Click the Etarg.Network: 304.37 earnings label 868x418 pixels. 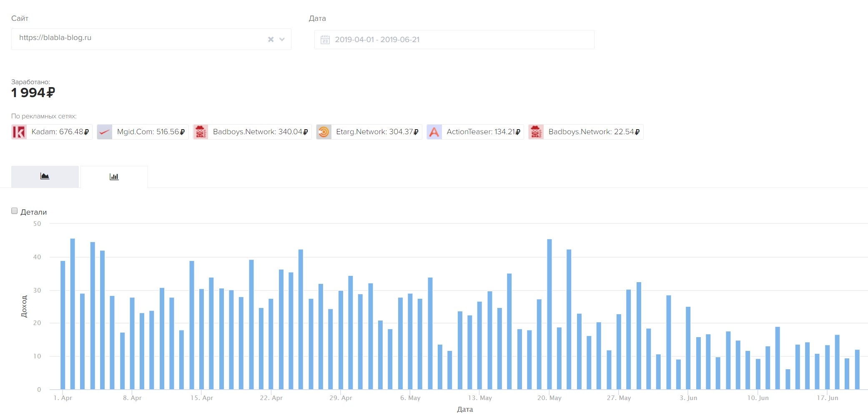point(377,132)
